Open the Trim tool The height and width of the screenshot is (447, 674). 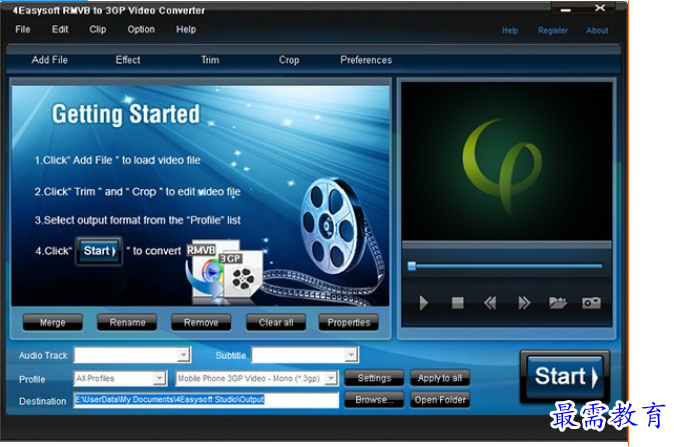[210, 60]
